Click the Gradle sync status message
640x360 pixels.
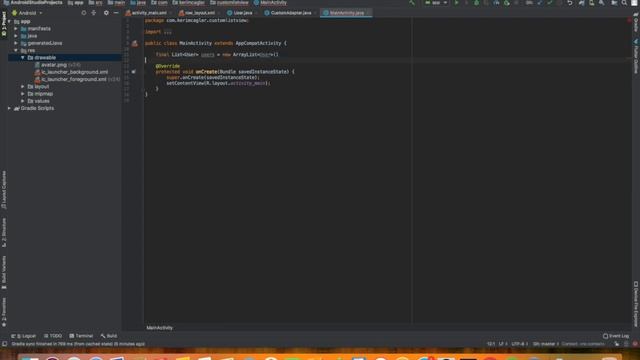(78, 344)
